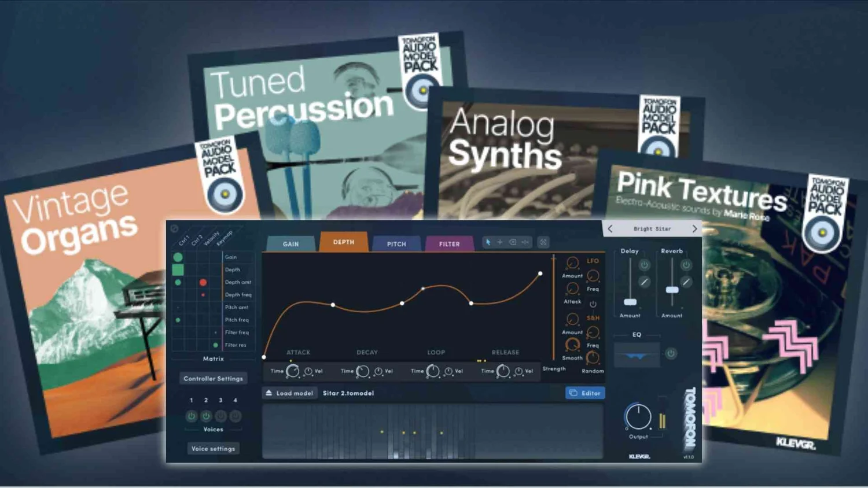Click the previous-preset left arrow

609,228
